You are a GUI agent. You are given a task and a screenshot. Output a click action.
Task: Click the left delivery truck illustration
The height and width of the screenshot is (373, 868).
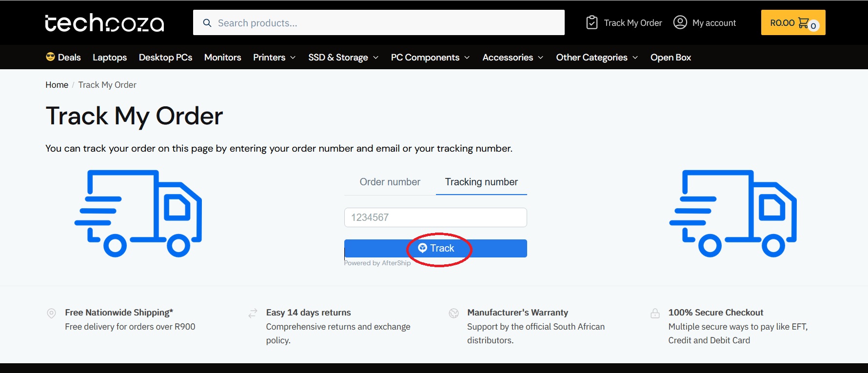tap(138, 213)
